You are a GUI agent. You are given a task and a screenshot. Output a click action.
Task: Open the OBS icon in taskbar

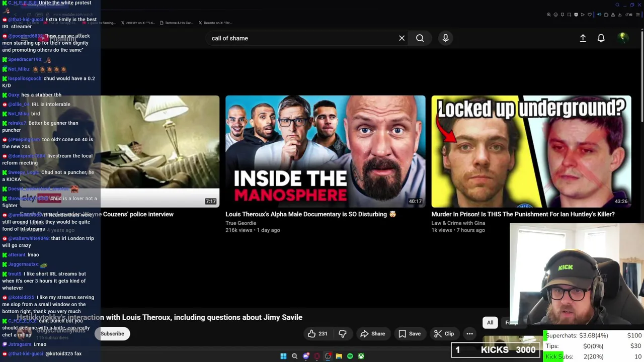point(328,356)
